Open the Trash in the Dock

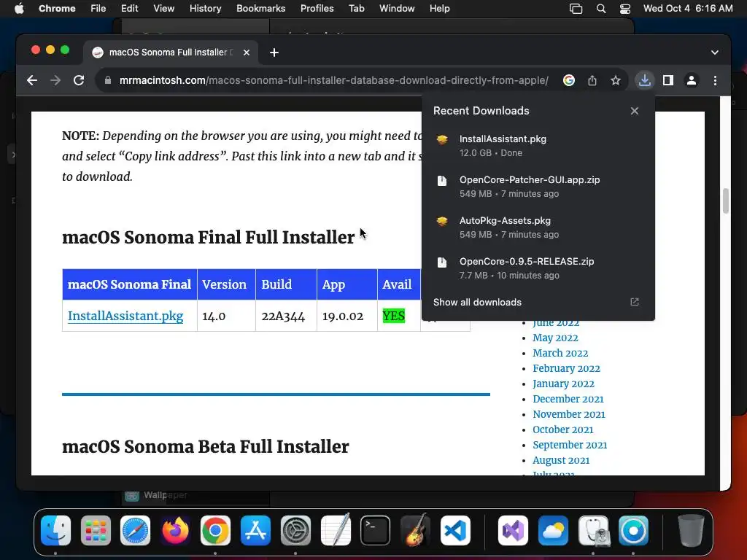(x=691, y=531)
